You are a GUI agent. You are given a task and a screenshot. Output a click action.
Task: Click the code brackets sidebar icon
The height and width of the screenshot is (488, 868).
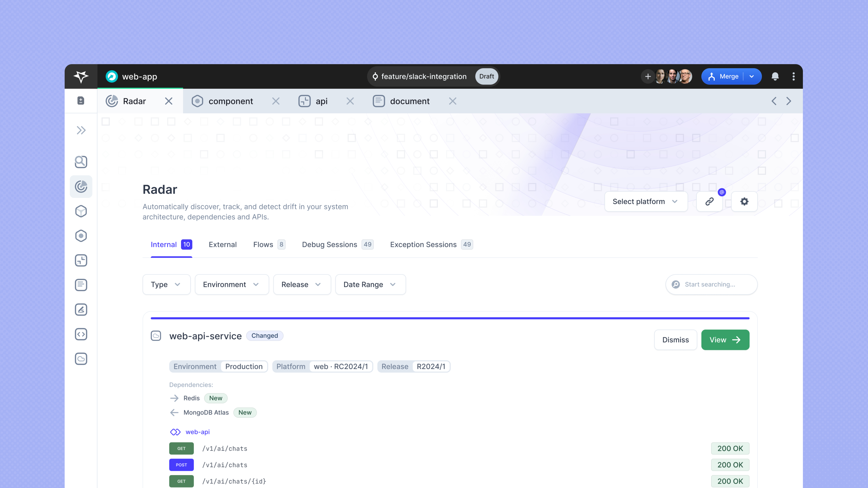tap(81, 334)
